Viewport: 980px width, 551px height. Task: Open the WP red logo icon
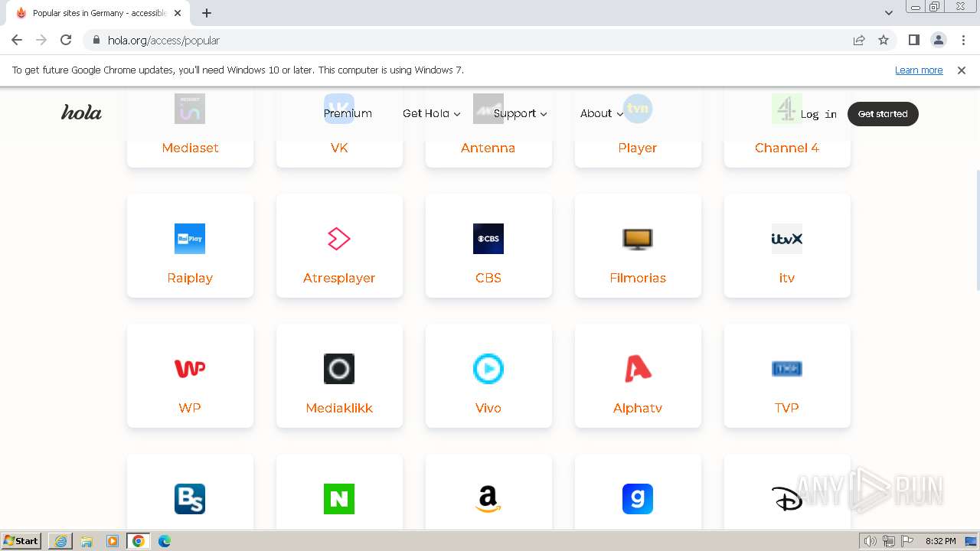(x=190, y=369)
